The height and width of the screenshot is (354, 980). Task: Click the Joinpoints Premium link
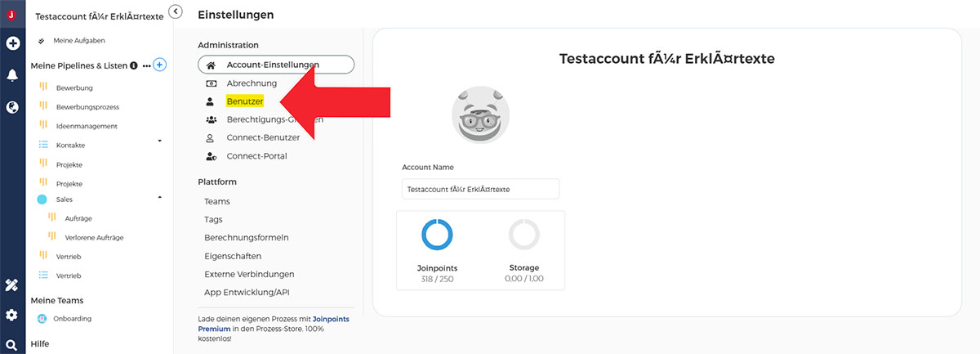pyautogui.click(x=274, y=324)
